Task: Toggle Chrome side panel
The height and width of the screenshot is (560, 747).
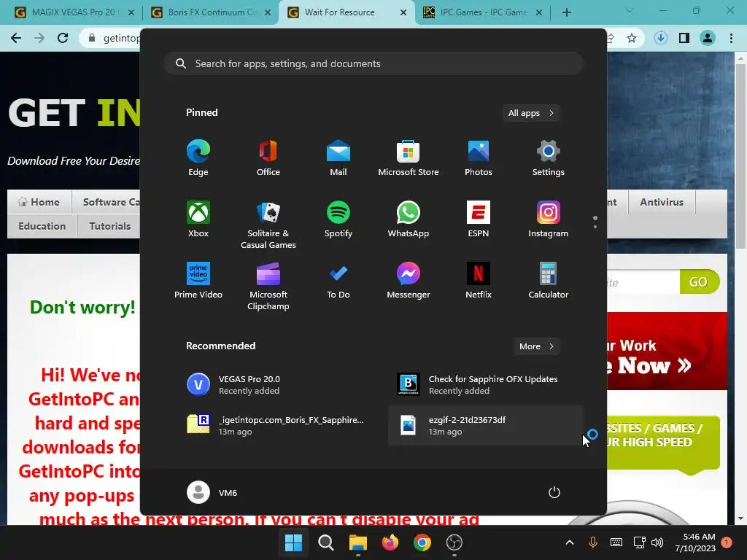Action: (684, 38)
